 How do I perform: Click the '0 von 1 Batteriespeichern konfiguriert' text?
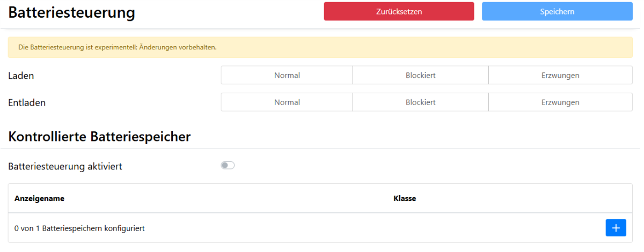click(x=79, y=228)
